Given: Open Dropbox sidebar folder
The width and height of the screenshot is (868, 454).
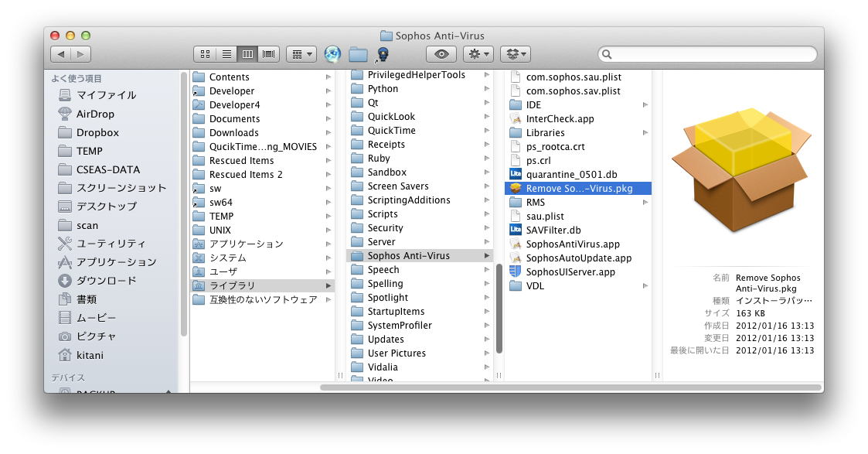Looking at the screenshot, I should tap(97, 132).
